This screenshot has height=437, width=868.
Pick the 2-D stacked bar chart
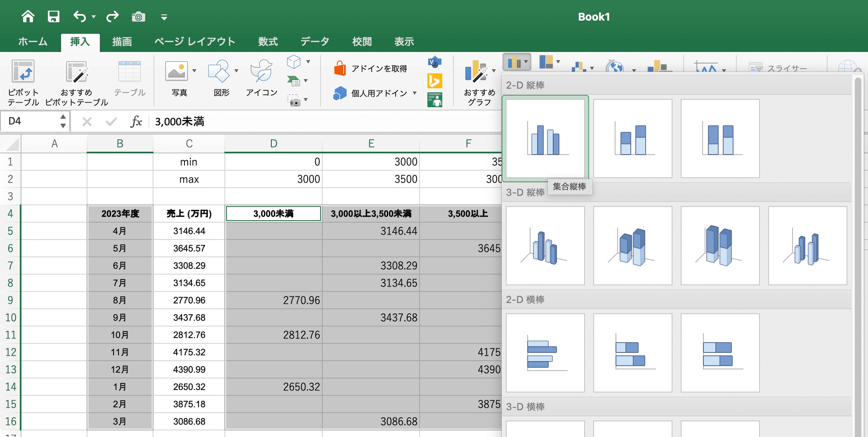click(x=633, y=353)
